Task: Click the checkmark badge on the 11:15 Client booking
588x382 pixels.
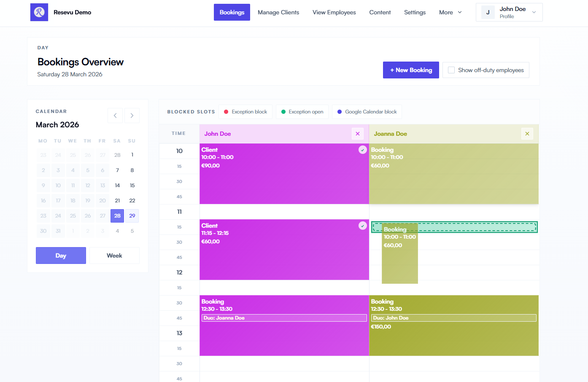Action: [x=362, y=226]
